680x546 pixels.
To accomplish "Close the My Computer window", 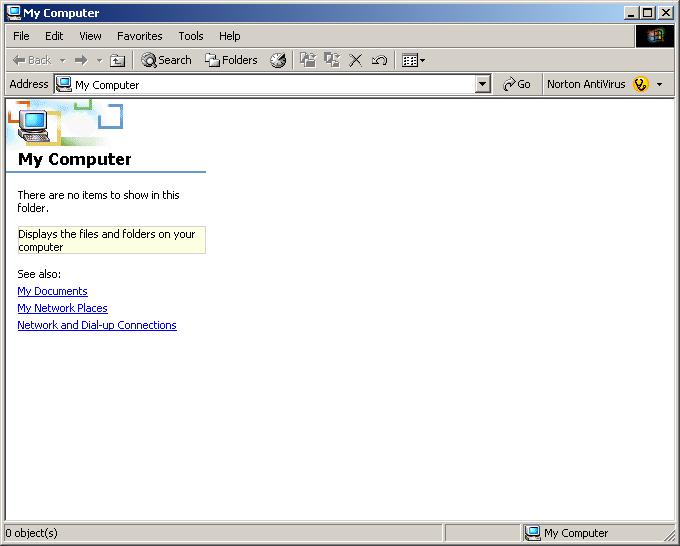I will pyautogui.click(x=666, y=13).
